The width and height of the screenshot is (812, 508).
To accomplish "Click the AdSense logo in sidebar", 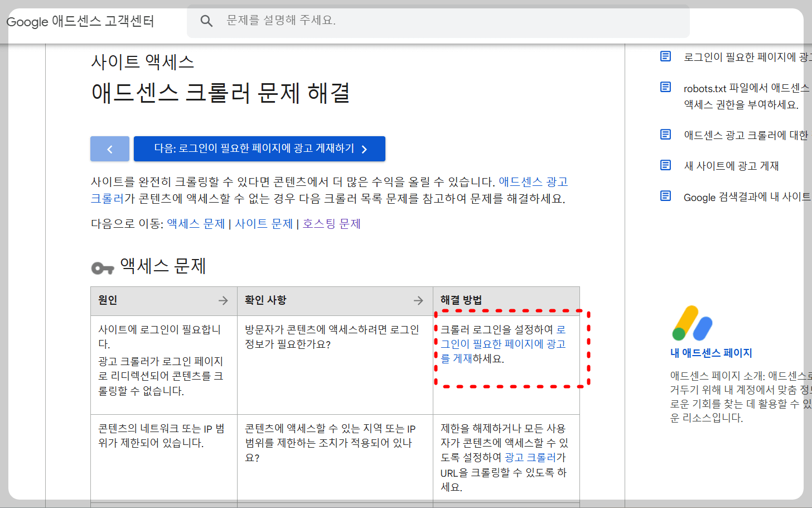I will [x=692, y=323].
